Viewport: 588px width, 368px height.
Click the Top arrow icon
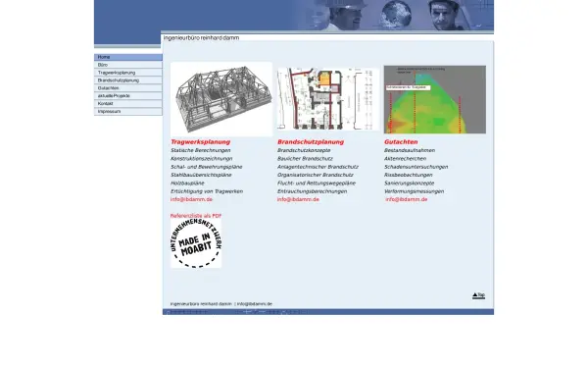pyautogui.click(x=478, y=295)
